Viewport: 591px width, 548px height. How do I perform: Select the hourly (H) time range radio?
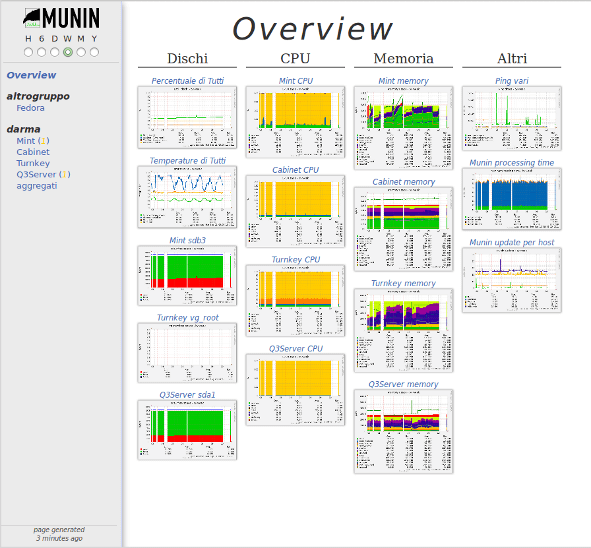(28, 52)
